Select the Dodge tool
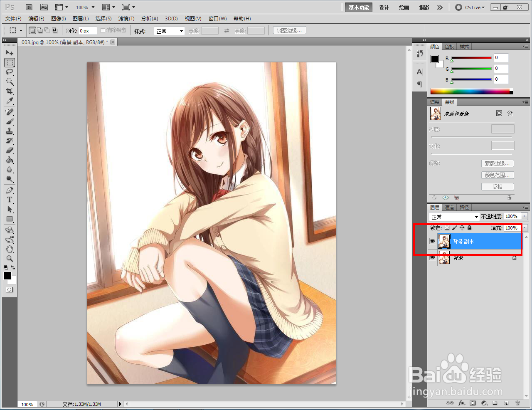This screenshot has height=410, width=532. [10, 179]
